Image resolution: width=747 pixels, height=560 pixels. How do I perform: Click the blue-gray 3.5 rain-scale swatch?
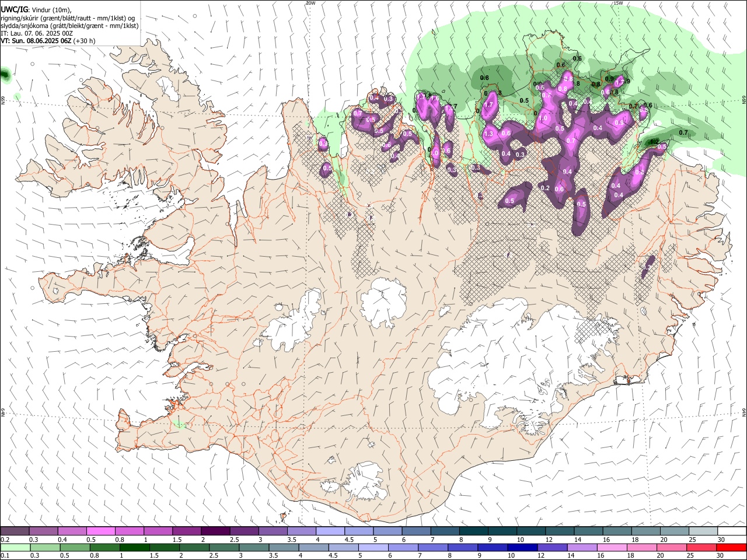coord(284,548)
